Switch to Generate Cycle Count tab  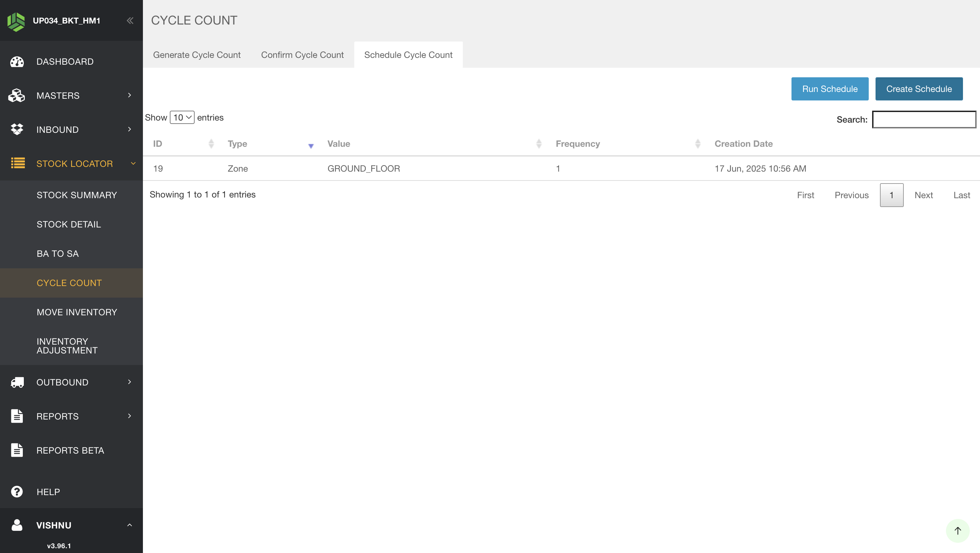tap(197, 55)
